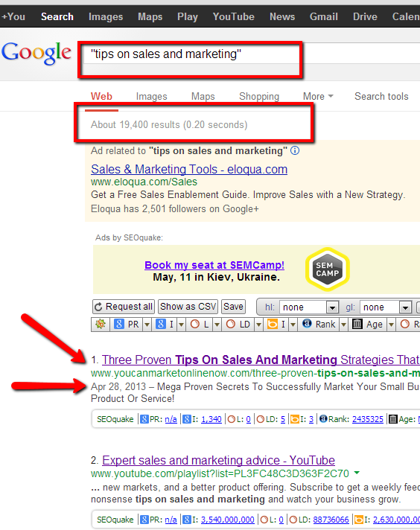Open Maps in black top bar
The image size is (420, 530).
(x=150, y=17)
